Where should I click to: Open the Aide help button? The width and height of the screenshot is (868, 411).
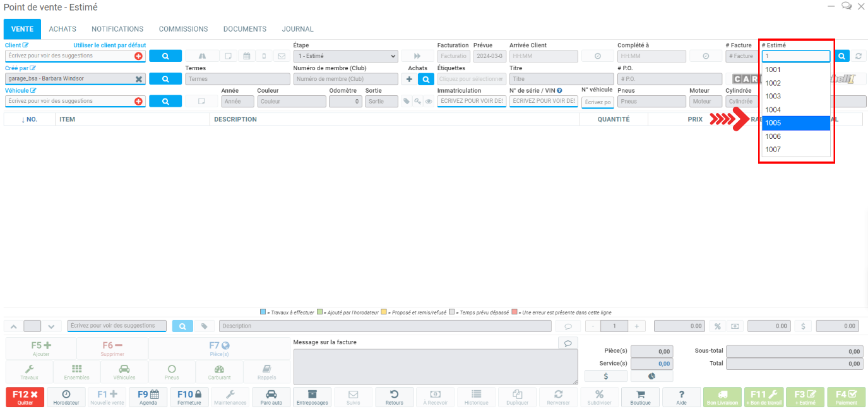point(681,397)
